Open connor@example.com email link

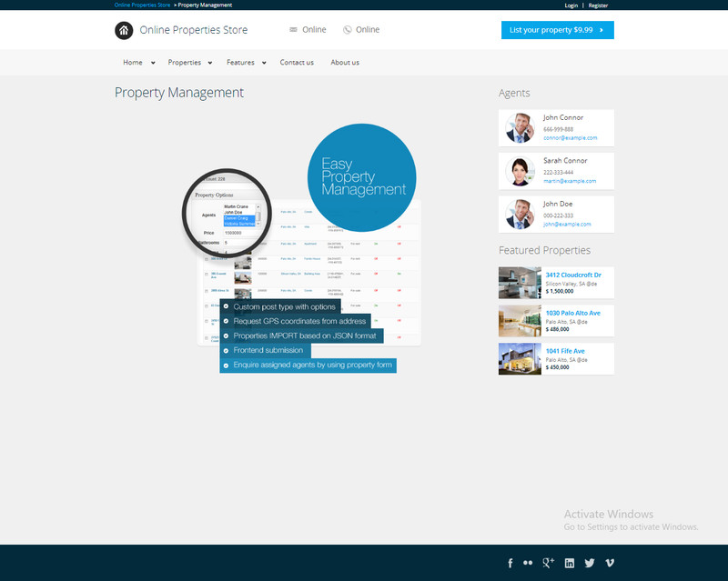point(571,138)
